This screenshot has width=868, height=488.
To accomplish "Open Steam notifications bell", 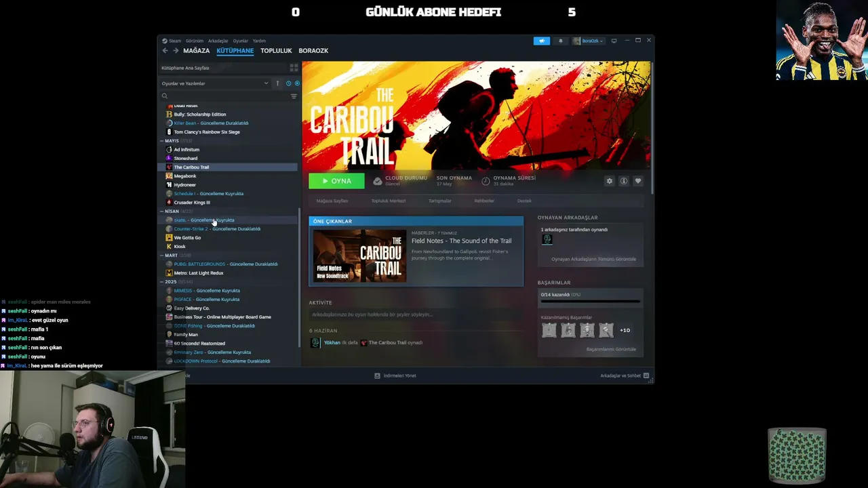I will point(560,41).
